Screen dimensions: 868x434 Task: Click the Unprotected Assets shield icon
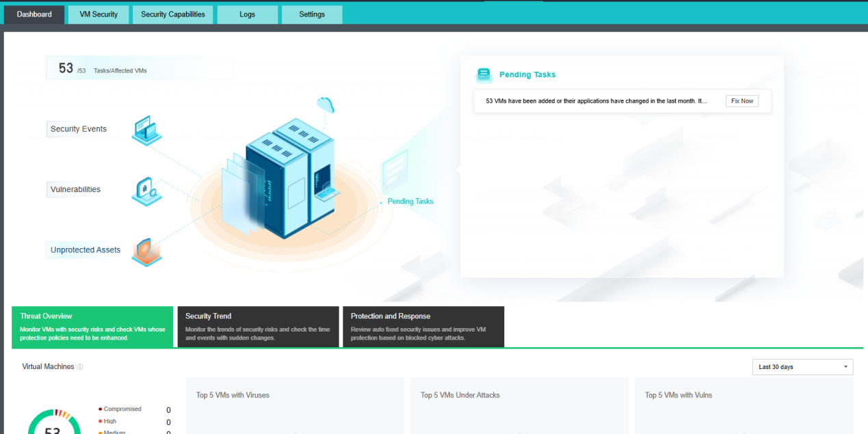point(146,251)
